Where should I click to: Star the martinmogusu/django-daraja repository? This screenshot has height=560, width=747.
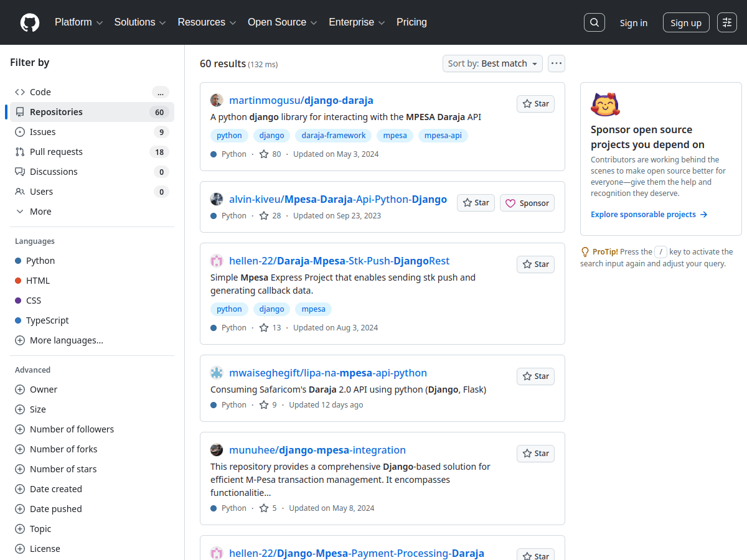pos(535,104)
